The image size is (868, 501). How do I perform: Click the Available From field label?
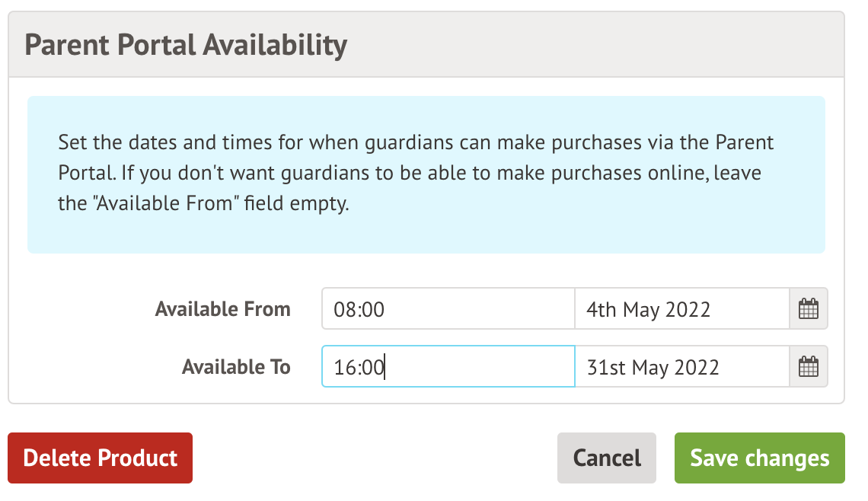[x=222, y=309]
